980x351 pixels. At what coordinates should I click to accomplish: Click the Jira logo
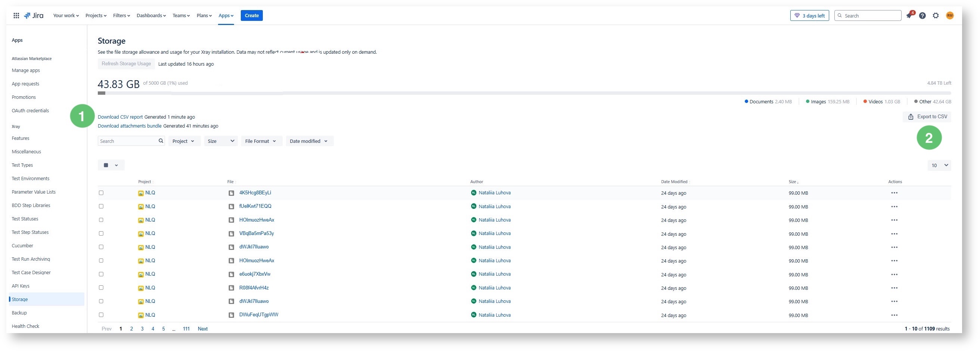pos(34,16)
